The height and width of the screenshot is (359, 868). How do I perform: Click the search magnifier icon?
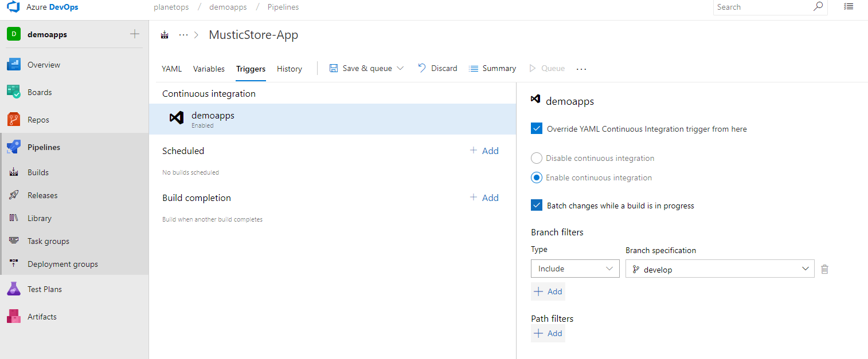pos(818,7)
